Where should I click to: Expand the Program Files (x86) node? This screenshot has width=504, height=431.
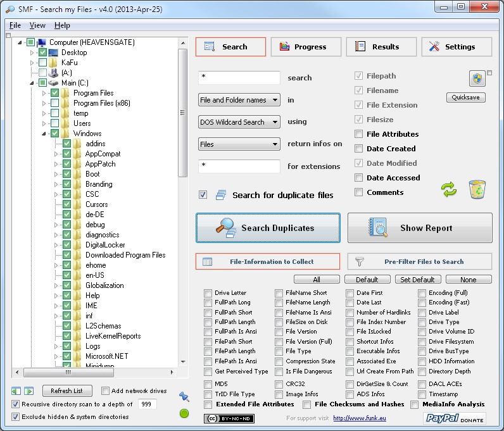tap(44, 103)
